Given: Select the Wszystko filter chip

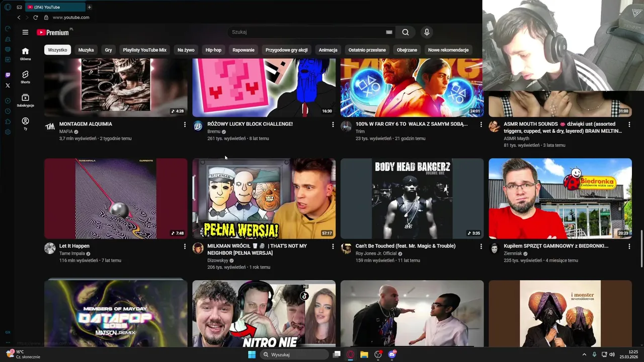Looking at the screenshot, I should 57,50.
